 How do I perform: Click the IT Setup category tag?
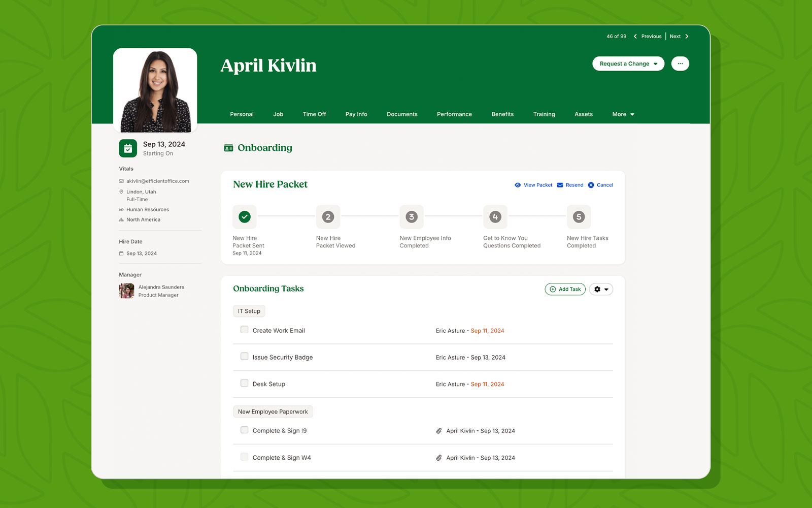click(x=249, y=311)
